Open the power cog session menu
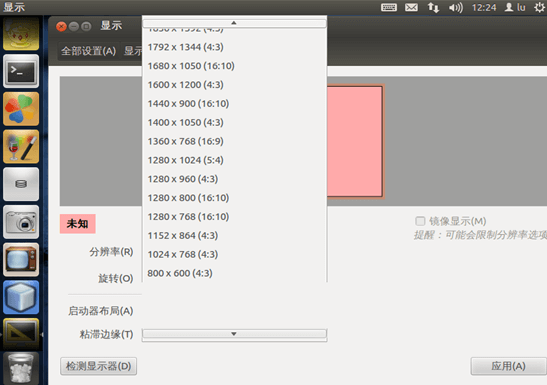The width and height of the screenshot is (547, 385). coord(539,7)
